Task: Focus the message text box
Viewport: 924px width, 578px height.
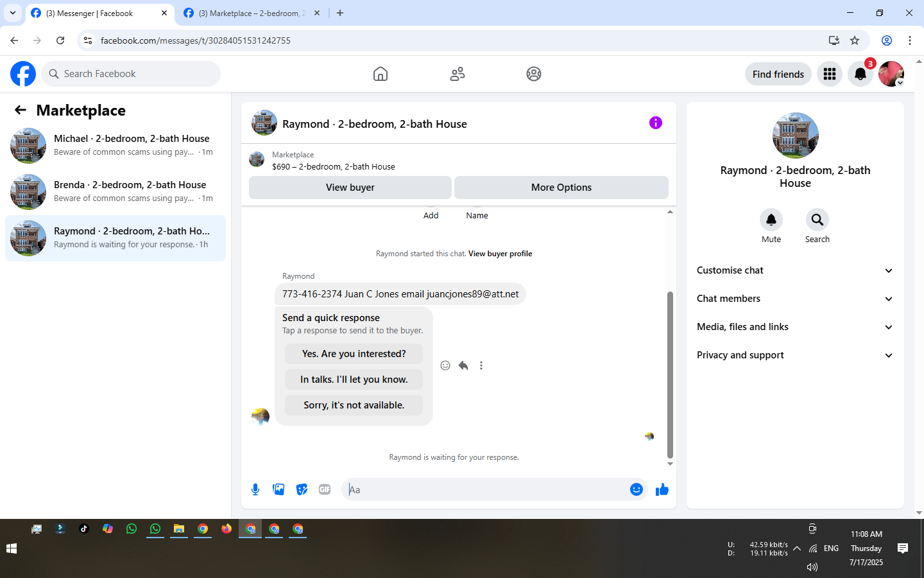Action: [x=486, y=489]
